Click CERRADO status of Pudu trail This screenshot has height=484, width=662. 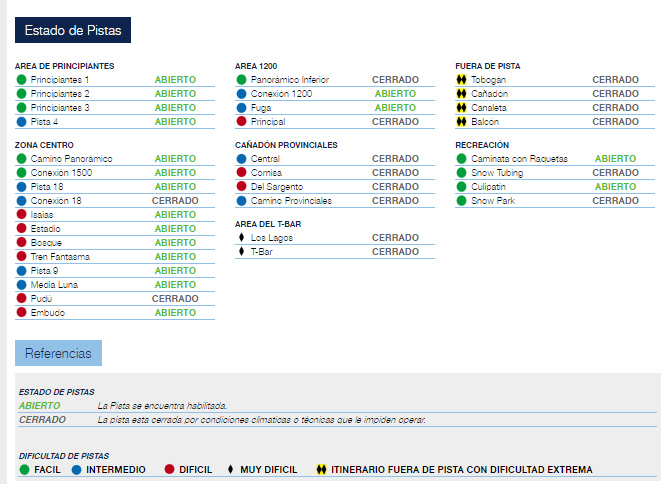coord(174,299)
